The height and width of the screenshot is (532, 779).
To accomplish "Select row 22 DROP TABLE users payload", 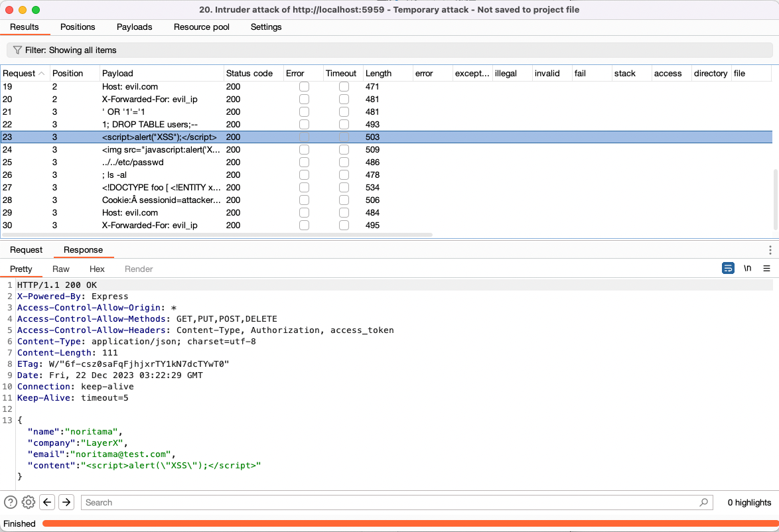I will [387, 124].
